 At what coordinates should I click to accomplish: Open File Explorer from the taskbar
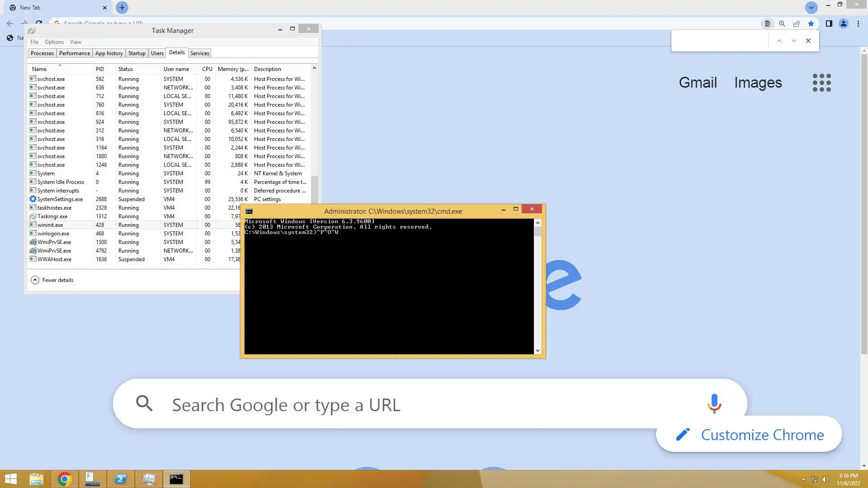click(x=36, y=479)
